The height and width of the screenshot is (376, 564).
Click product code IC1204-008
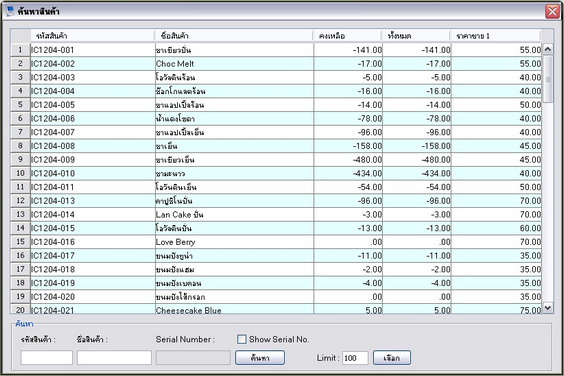(53, 146)
